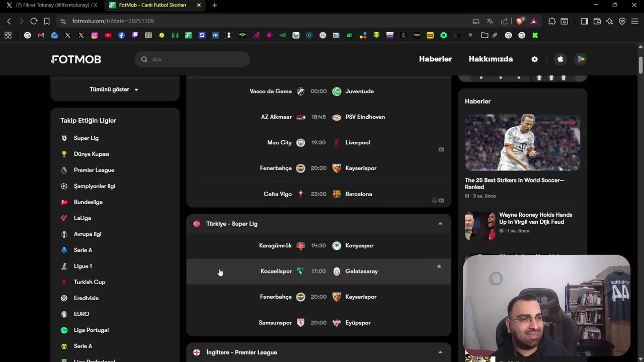644x362 pixels.
Task: Open the Man City vs Liverpool match
Action: pos(318,143)
